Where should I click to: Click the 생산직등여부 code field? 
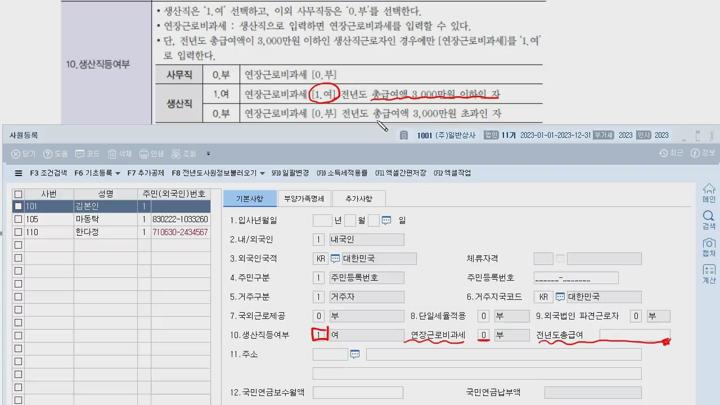coord(319,335)
